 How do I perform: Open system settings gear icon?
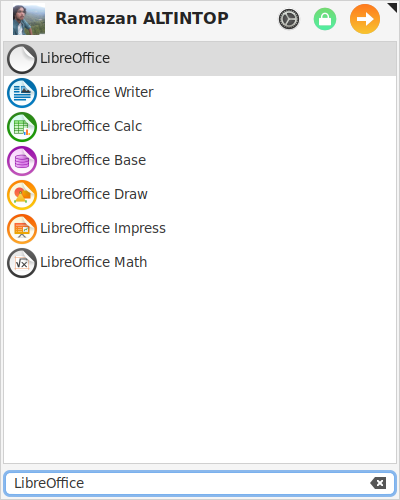[x=289, y=19]
